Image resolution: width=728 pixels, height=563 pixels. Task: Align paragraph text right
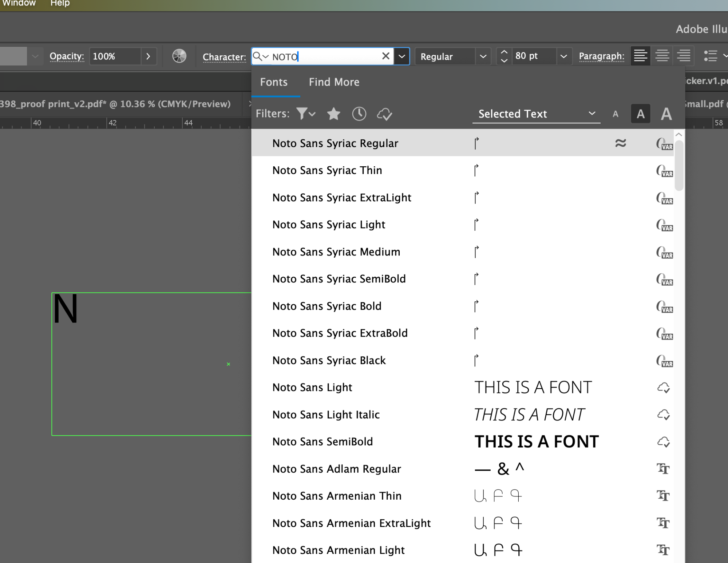click(x=683, y=56)
